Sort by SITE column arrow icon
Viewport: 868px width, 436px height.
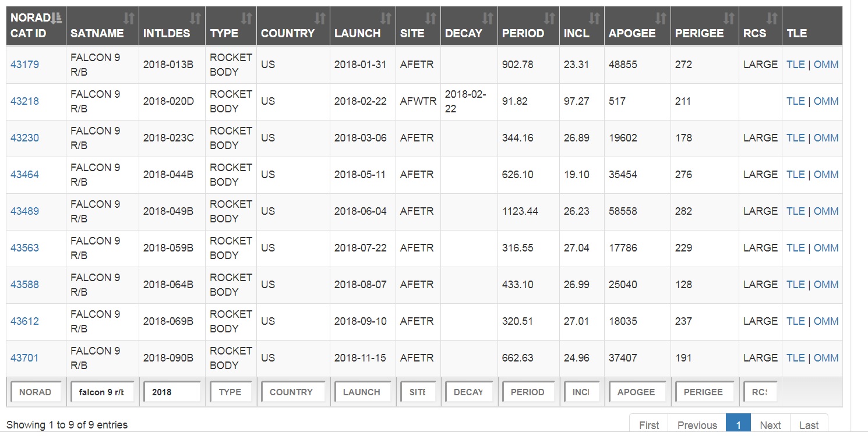tap(431, 19)
